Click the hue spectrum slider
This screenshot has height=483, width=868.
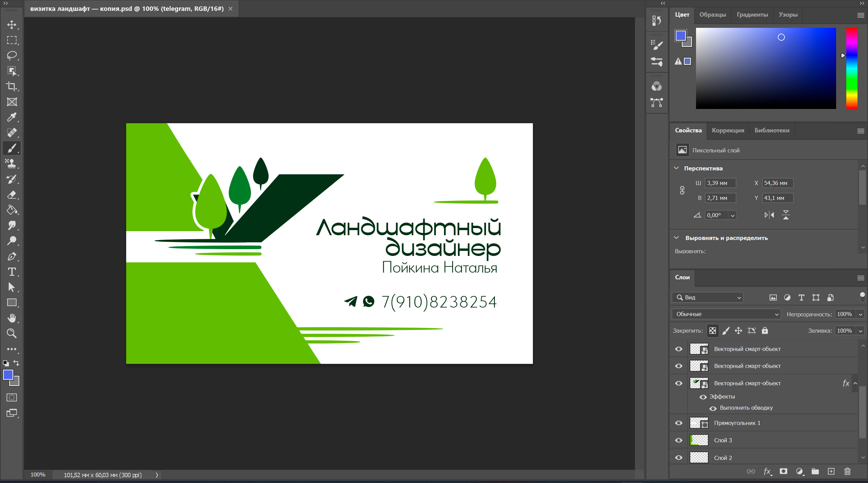coord(852,68)
